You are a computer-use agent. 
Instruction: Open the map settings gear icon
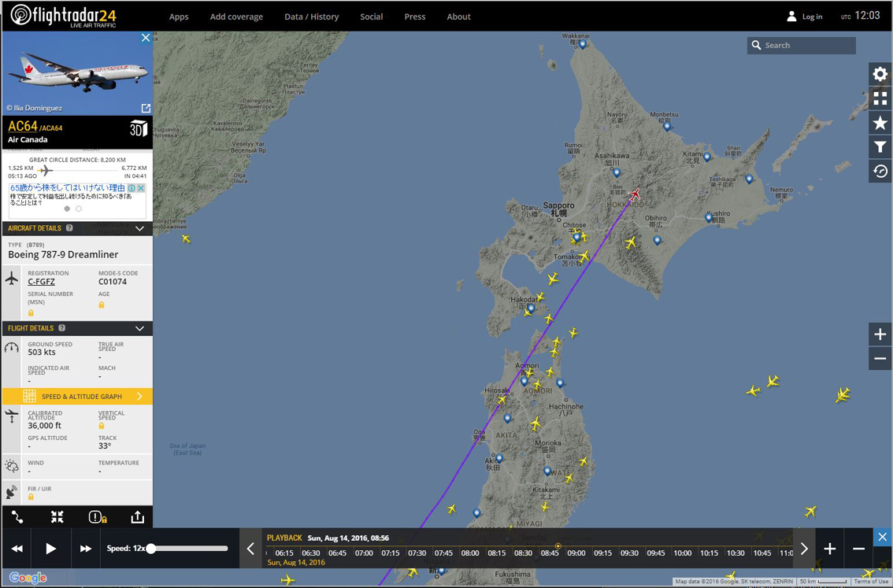(x=880, y=74)
